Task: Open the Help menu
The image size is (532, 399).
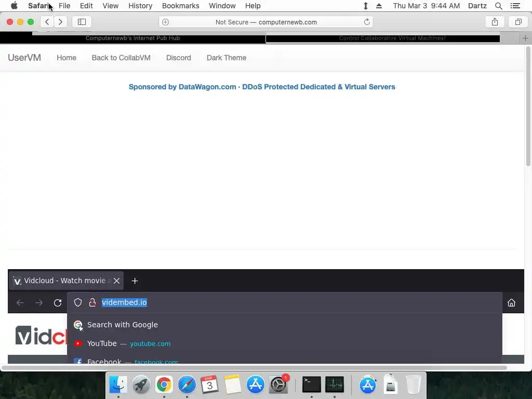Action: tap(253, 6)
